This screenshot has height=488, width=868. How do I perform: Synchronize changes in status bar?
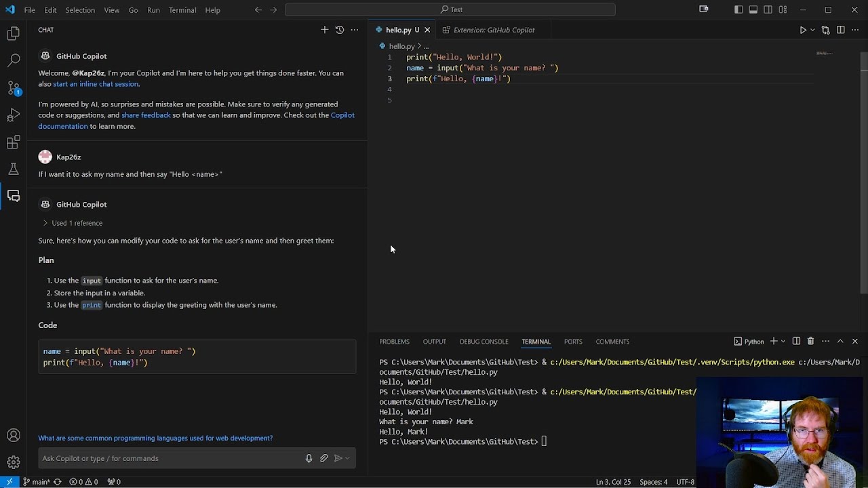(x=57, y=482)
